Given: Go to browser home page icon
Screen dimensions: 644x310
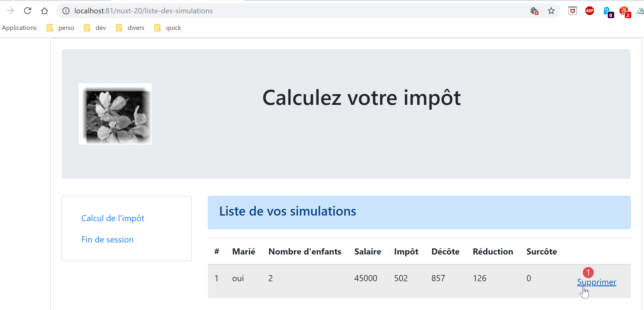Looking at the screenshot, I should coord(44,11).
